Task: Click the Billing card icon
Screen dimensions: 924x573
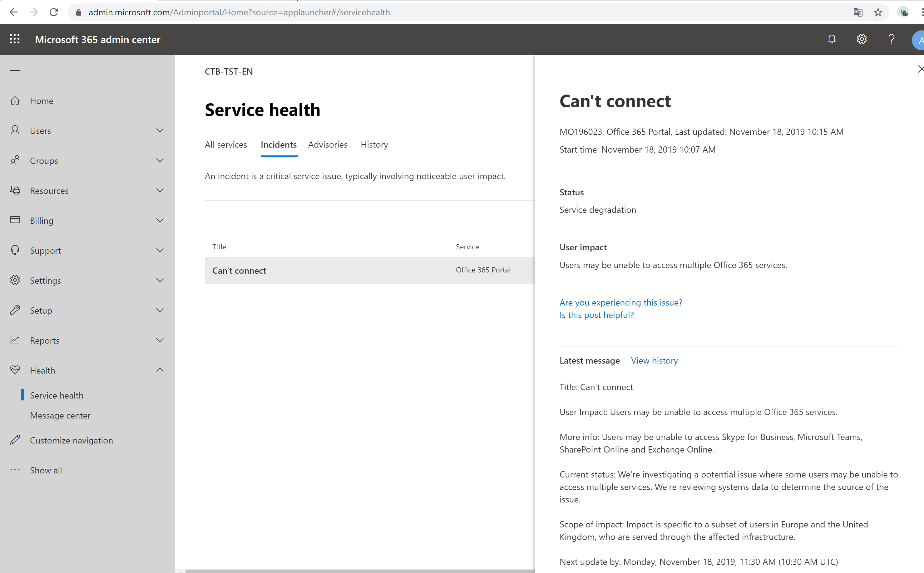Action: pyautogui.click(x=15, y=220)
